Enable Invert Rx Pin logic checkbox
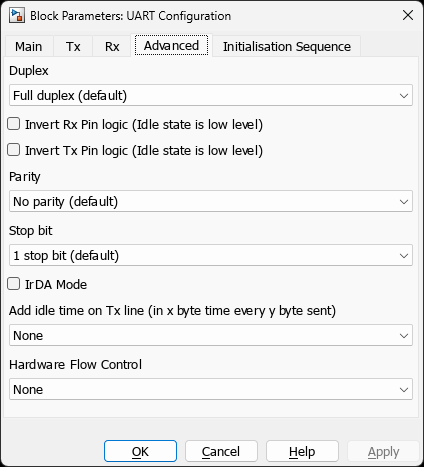 click(x=14, y=124)
